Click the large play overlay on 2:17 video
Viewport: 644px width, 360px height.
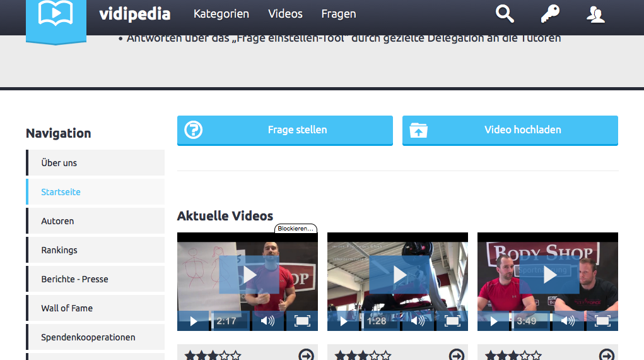point(249,275)
